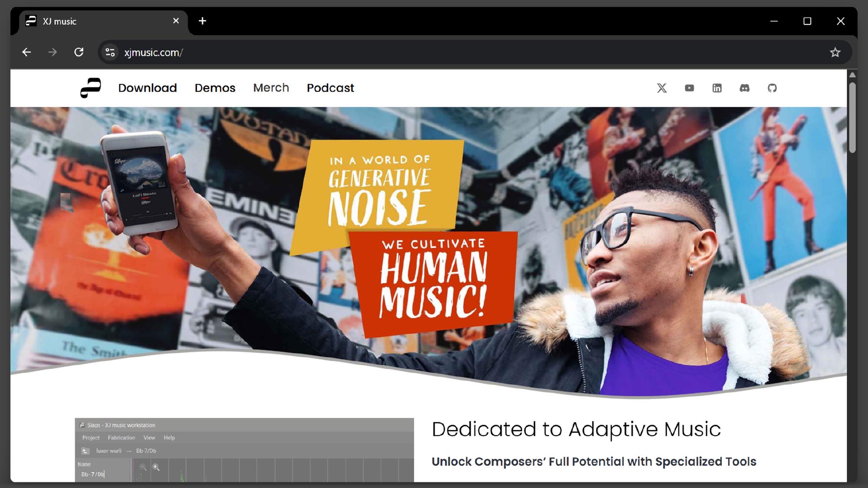Open site permissions icon in the address bar

coord(110,52)
